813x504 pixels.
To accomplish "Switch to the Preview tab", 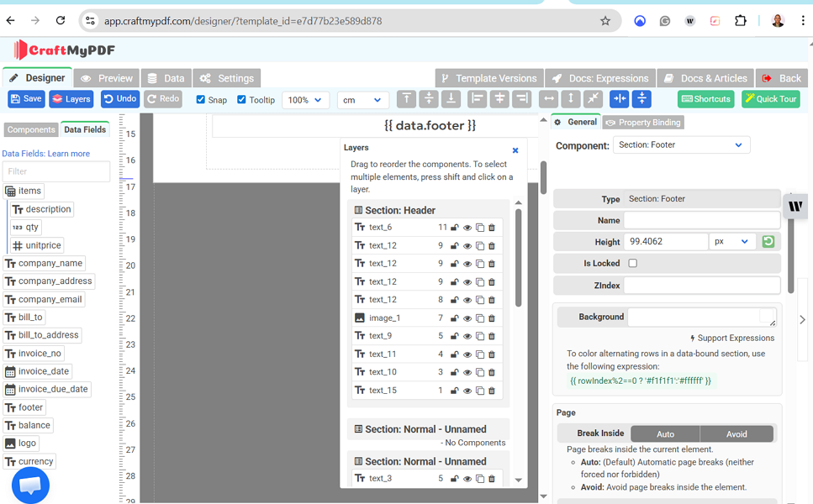I will tap(107, 78).
